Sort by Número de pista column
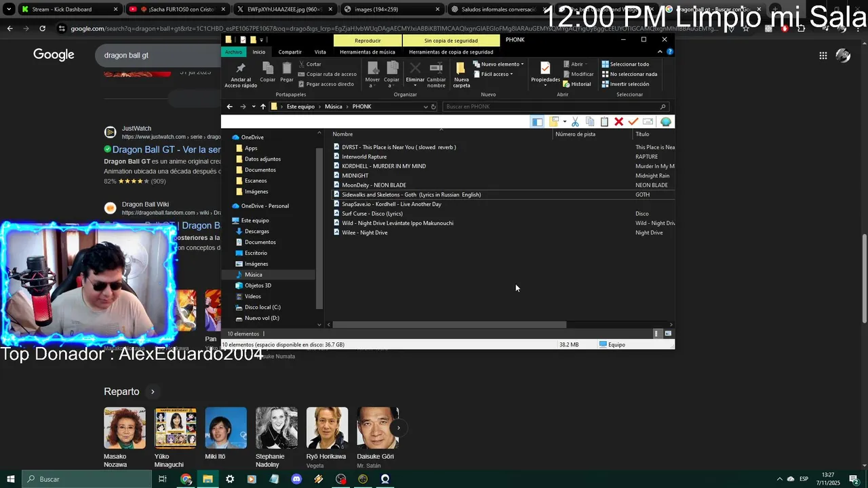Image resolution: width=868 pixels, height=488 pixels. [575, 134]
